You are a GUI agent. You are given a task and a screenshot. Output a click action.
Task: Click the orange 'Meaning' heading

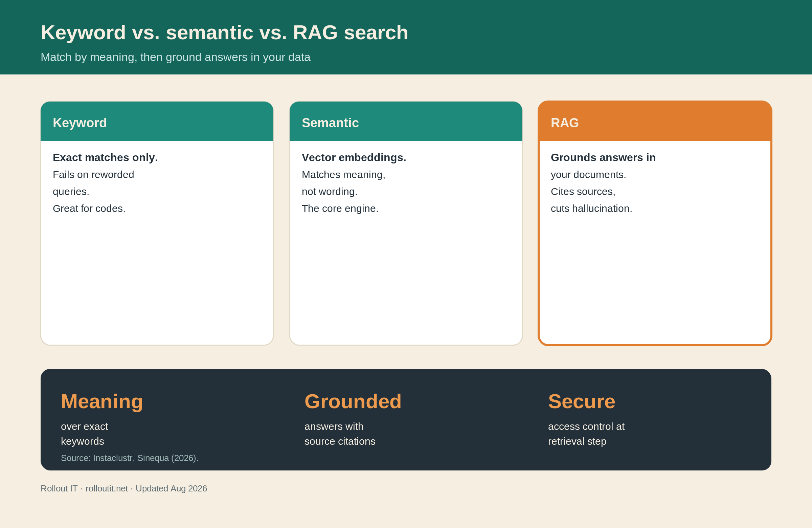click(102, 401)
